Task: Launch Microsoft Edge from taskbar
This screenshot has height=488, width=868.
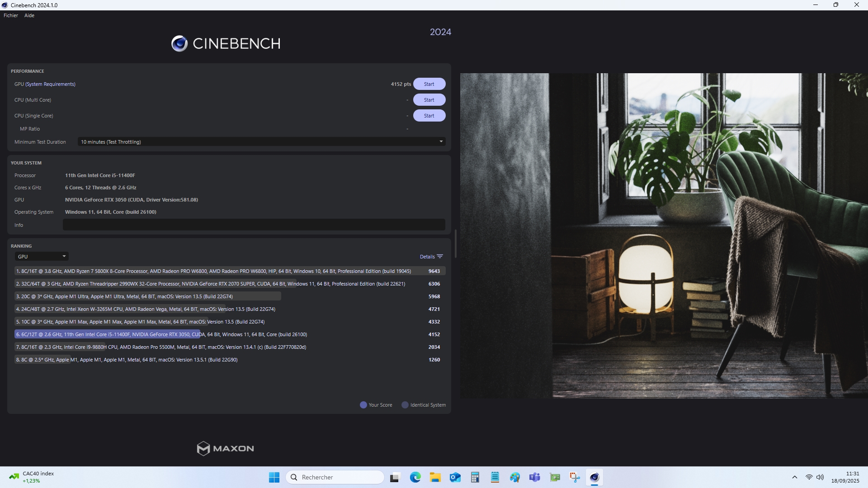Action: (415, 477)
